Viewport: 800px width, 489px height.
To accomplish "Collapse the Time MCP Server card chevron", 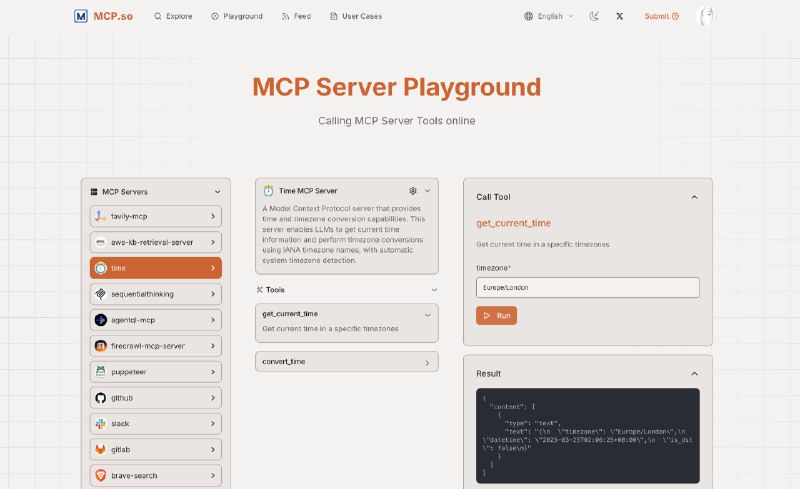I will pyautogui.click(x=428, y=191).
